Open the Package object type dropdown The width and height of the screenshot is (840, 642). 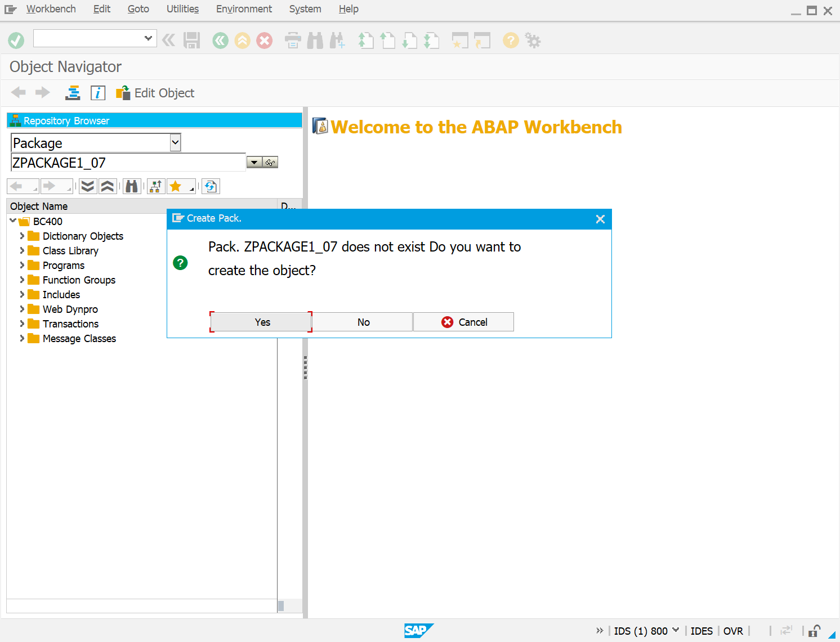tap(175, 142)
